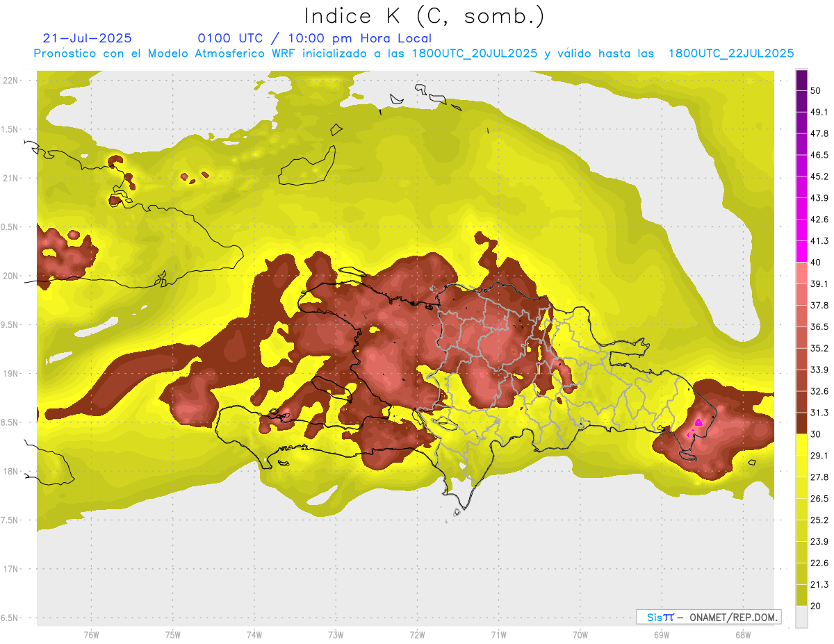Click the magenta hotspot on the map
This screenshot has width=834, height=644.
698,422
